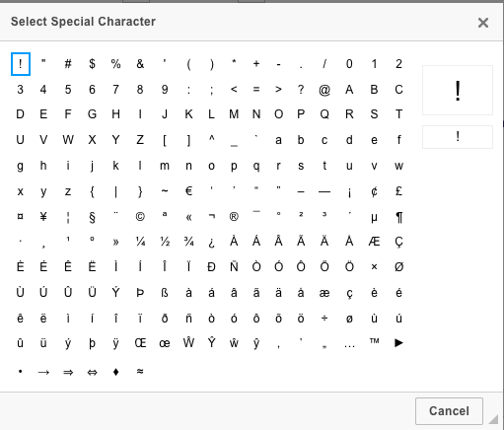Insert the copyright symbol ©
Image resolution: width=504 pixels, height=430 pixels.
pos(140,217)
